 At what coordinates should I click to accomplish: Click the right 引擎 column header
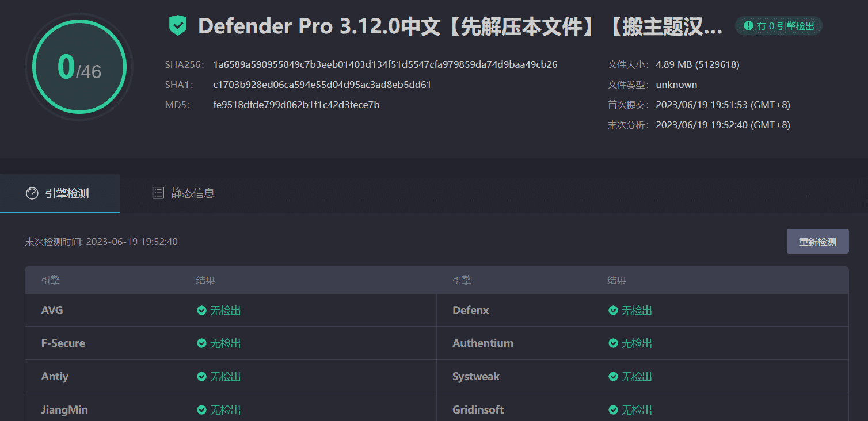click(462, 281)
